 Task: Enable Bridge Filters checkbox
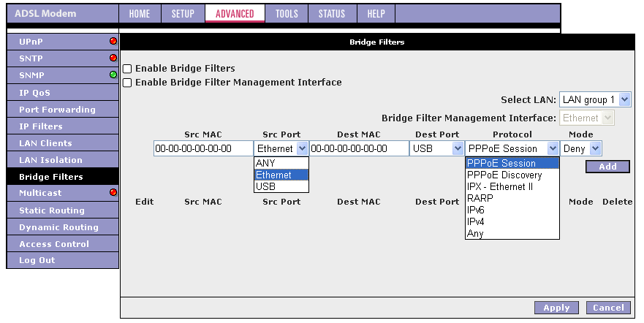127,69
